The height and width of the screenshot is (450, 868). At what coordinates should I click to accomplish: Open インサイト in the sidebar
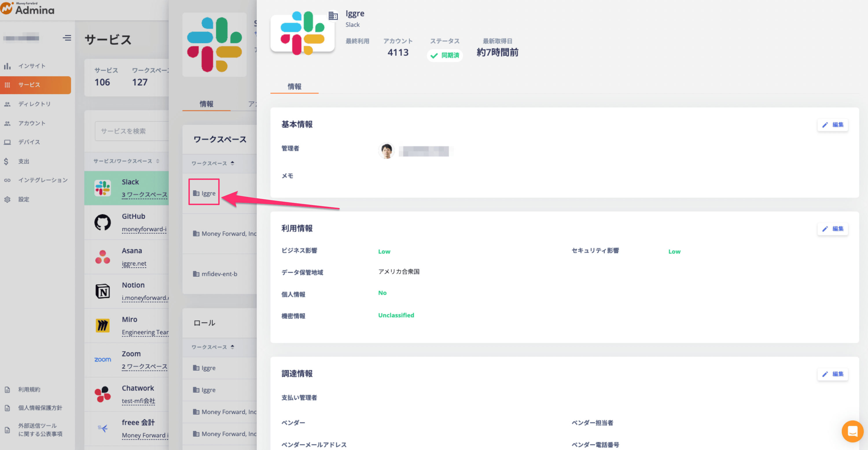32,66
